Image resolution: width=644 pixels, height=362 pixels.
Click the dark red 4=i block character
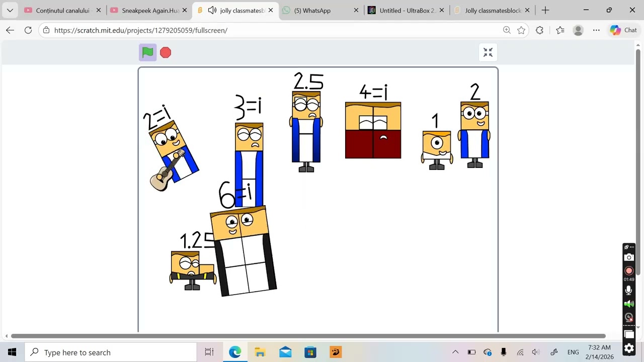point(373,130)
